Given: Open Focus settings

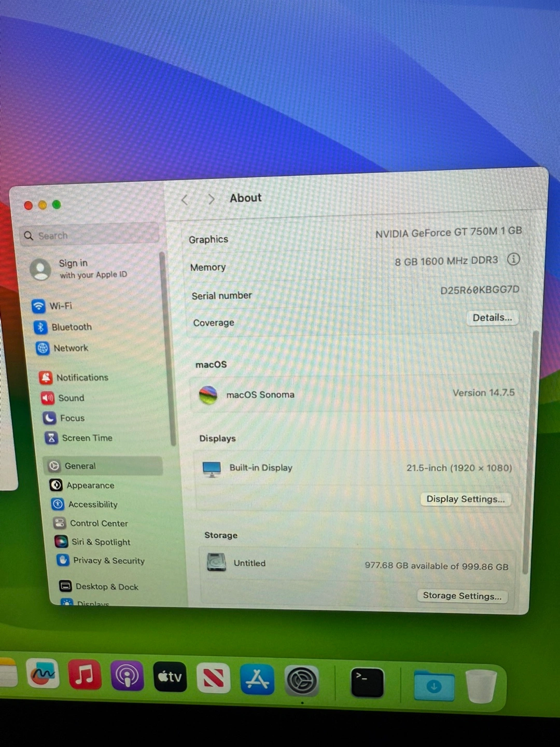Looking at the screenshot, I should (x=64, y=418).
